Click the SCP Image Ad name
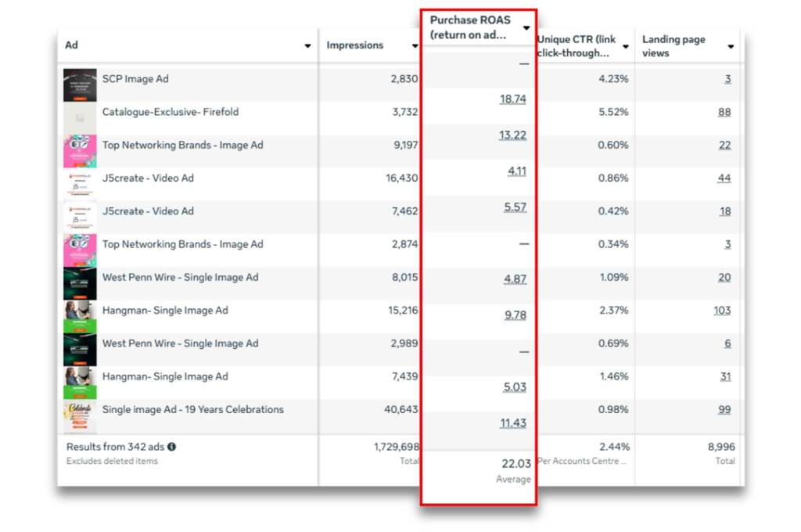 135,79
